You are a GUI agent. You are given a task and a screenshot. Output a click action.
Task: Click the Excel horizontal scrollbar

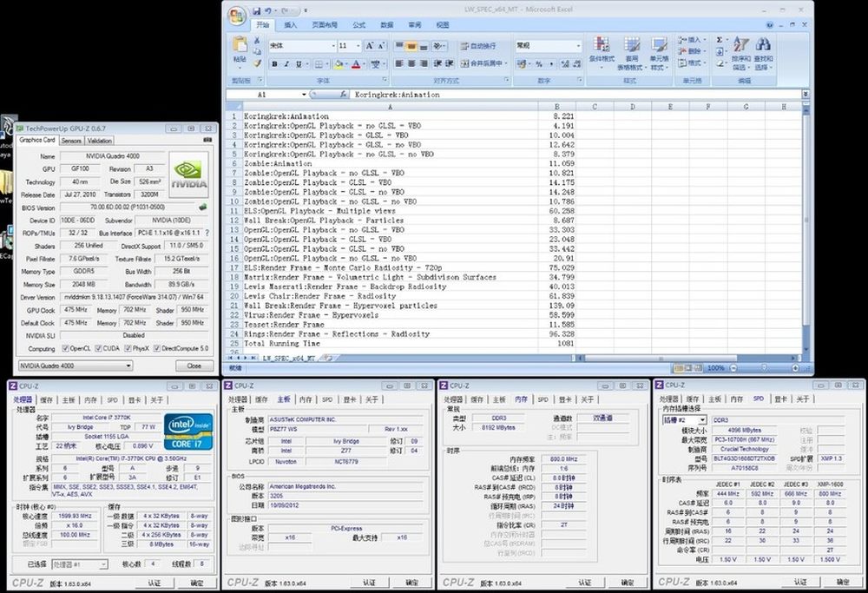[x=661, y=359]
